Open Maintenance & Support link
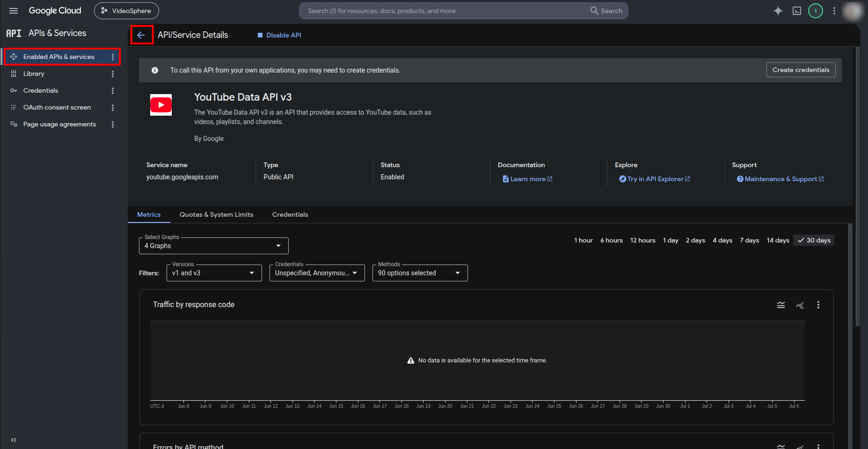 click(x=780, y=179)
